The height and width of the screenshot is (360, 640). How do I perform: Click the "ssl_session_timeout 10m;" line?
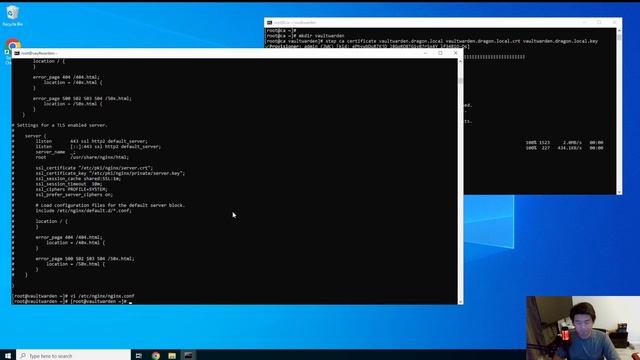69,184
